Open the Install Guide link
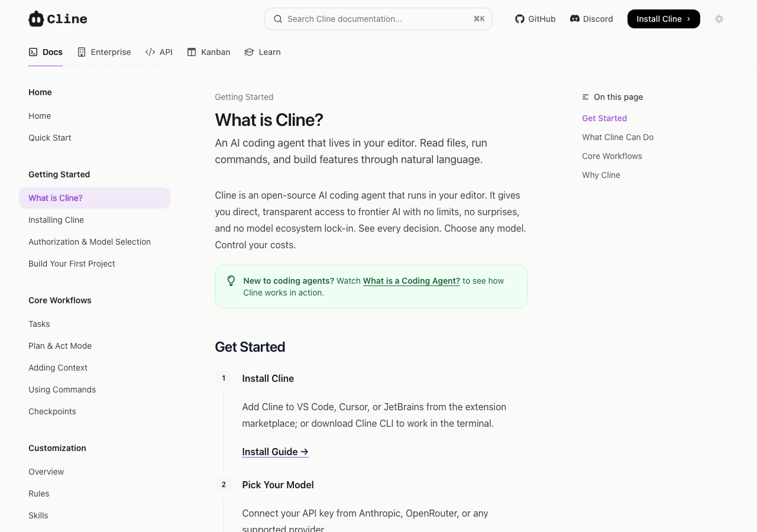 coord(275,452)
